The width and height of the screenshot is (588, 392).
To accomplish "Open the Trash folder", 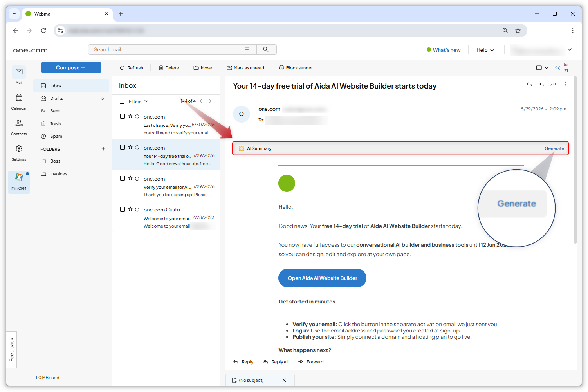I will (x=71, y=124).
